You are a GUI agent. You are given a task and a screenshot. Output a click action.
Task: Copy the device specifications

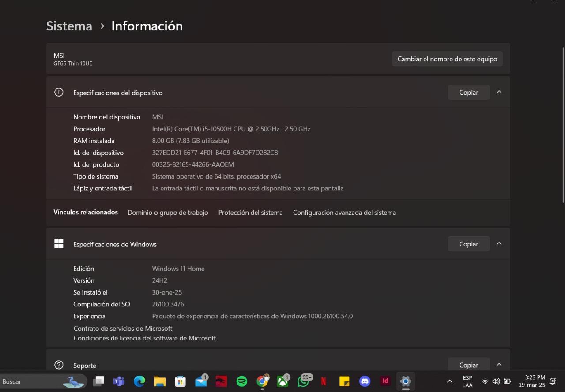(x=469, y=92)
